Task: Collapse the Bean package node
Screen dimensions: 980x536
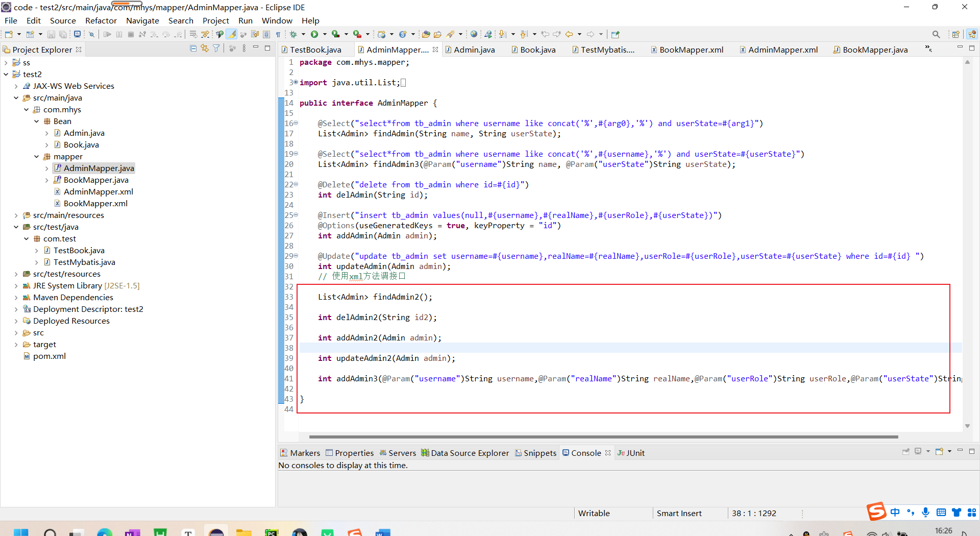Action: (37, 121)
